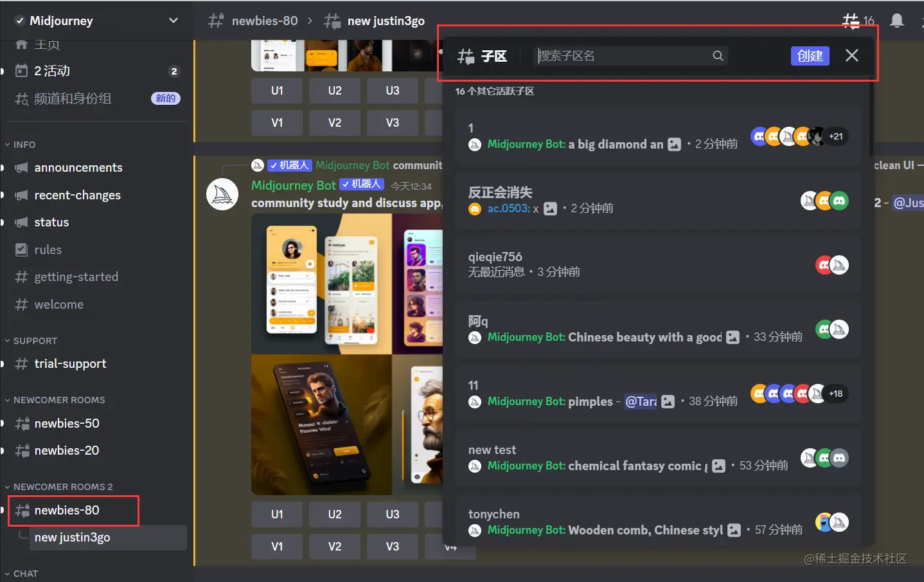Click the 新的 badge on channels and roles
The width and height of the screenshot is (924, 582).
pos(165,98)
